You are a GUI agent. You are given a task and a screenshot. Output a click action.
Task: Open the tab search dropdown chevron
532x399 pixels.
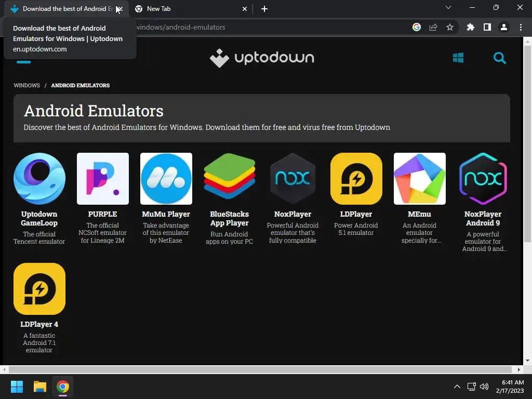pyautogui.click(x=448, y=7)
